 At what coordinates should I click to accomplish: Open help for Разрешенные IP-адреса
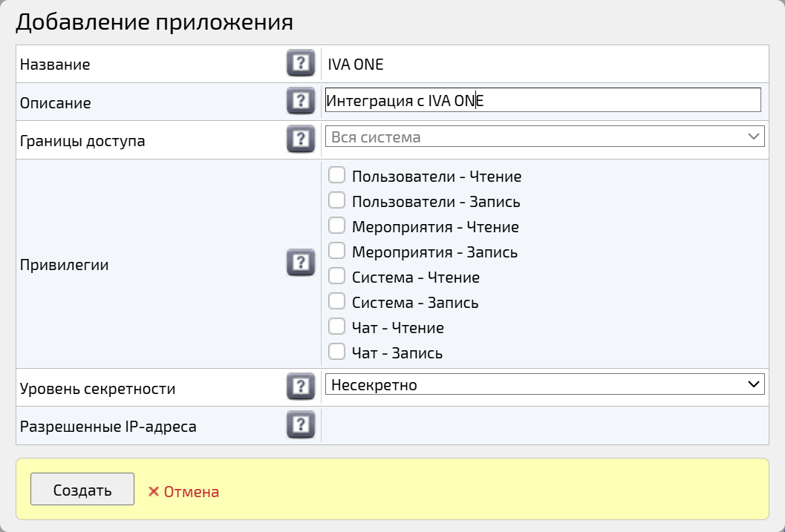tap(300, 423)
